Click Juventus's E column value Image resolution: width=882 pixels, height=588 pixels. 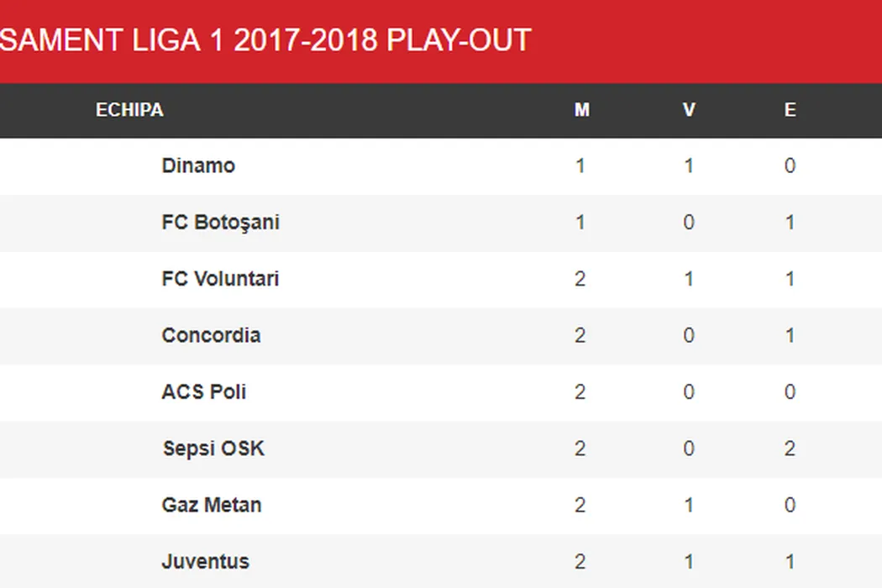pos(790,561)
